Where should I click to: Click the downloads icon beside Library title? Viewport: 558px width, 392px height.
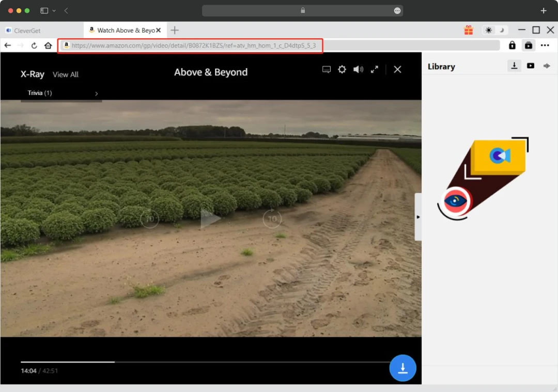pos(514,66)
